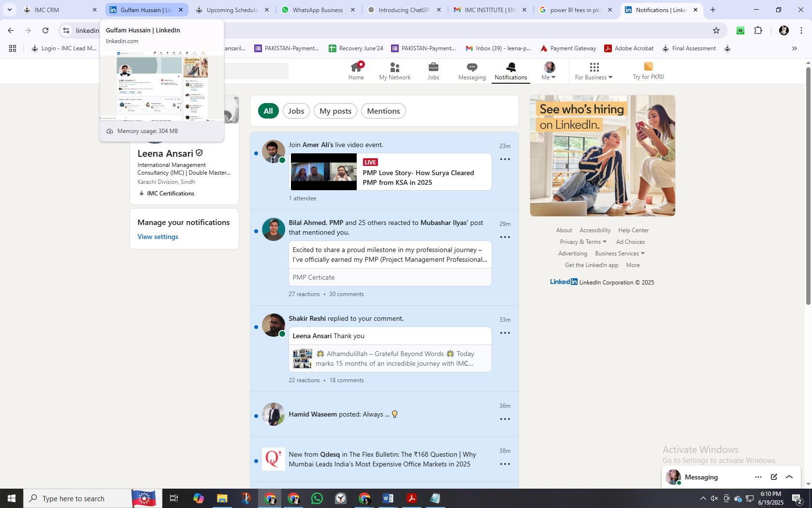
Task: Open Word from the taskbar
Action: point(388,498)
